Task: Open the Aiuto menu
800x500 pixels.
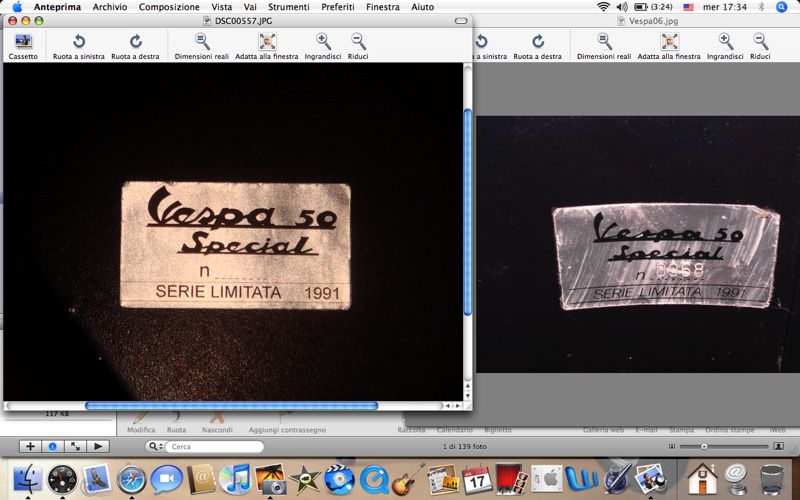Action: pyautogui.click(x=422, y=7)
